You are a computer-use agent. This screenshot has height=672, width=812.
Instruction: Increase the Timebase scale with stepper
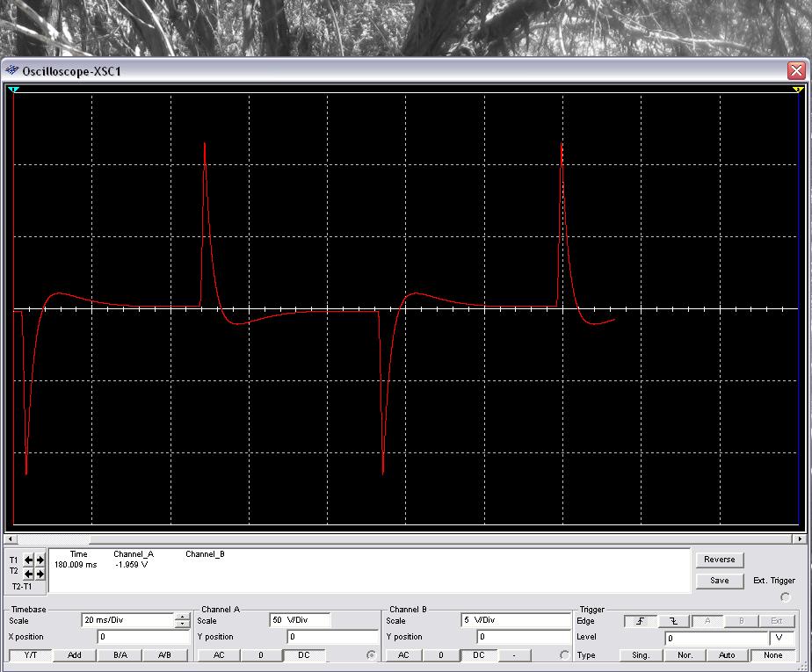(182, 617)
